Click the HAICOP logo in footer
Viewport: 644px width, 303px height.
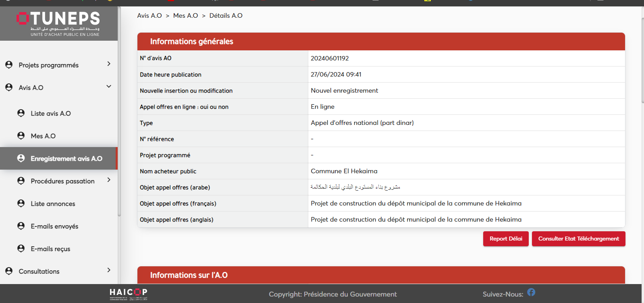click(x=129, y=294)
